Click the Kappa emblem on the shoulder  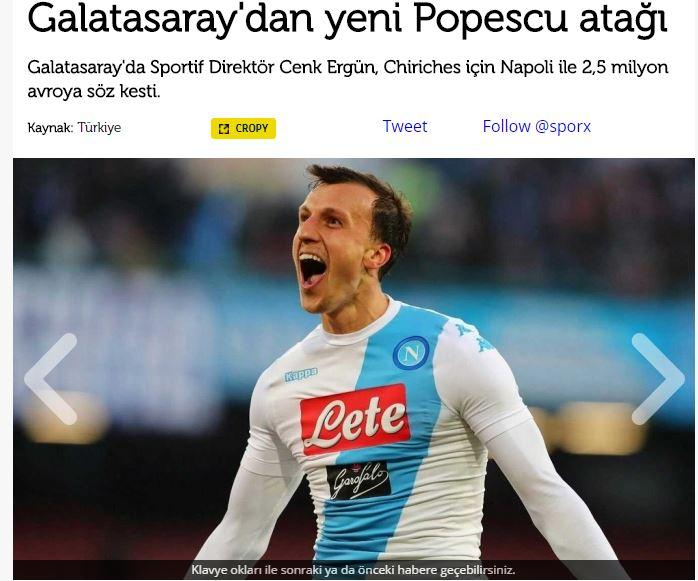pos(473,337)
